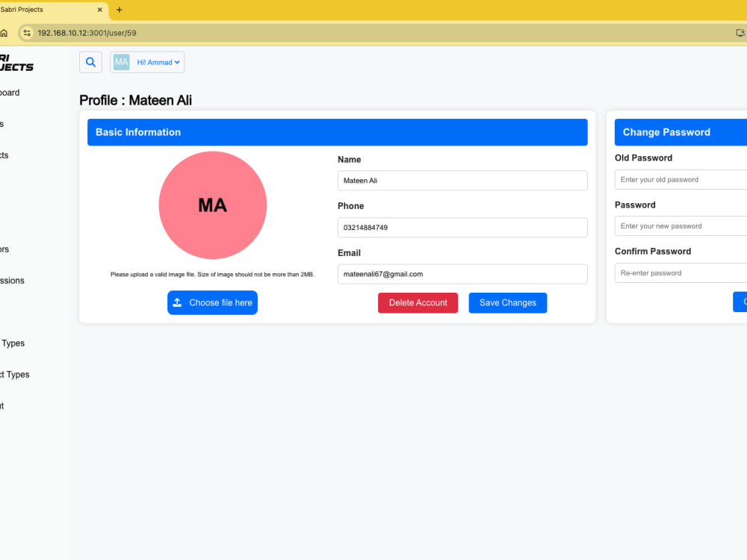
Task: Click the browser home icon
Action: point(4,33)
